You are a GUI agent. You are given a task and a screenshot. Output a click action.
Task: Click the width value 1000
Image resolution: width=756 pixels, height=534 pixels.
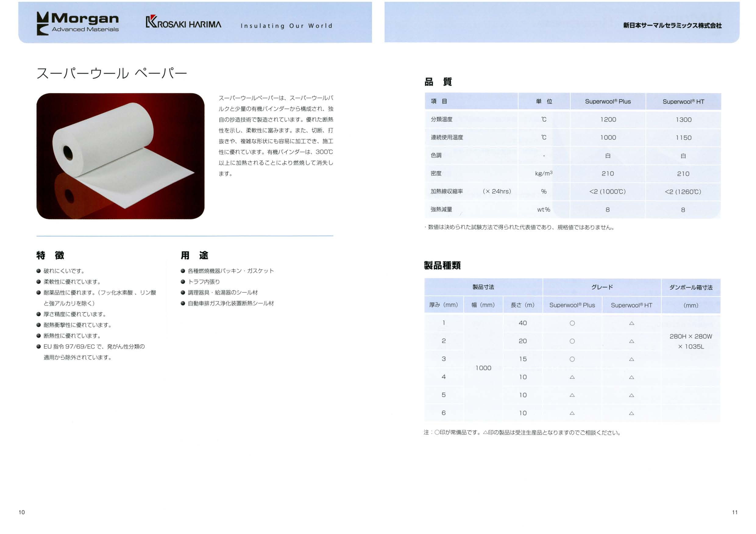pos(483,368)
